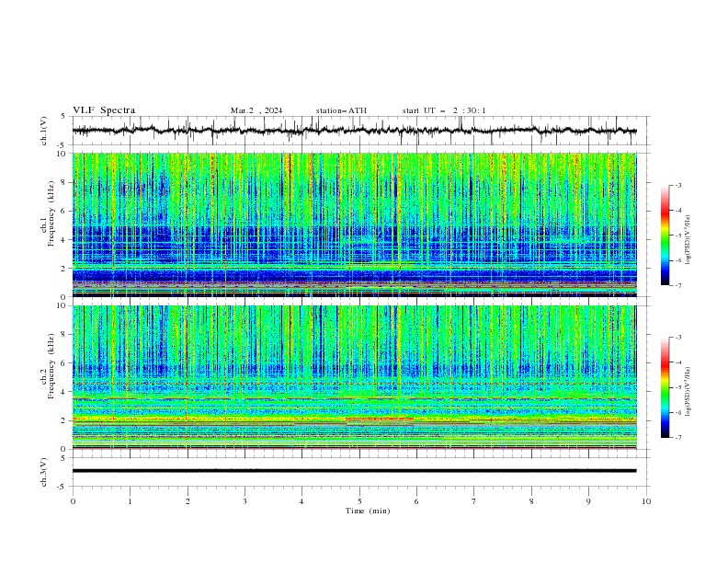Click the ch.2 spectrogram color bar

665,387
